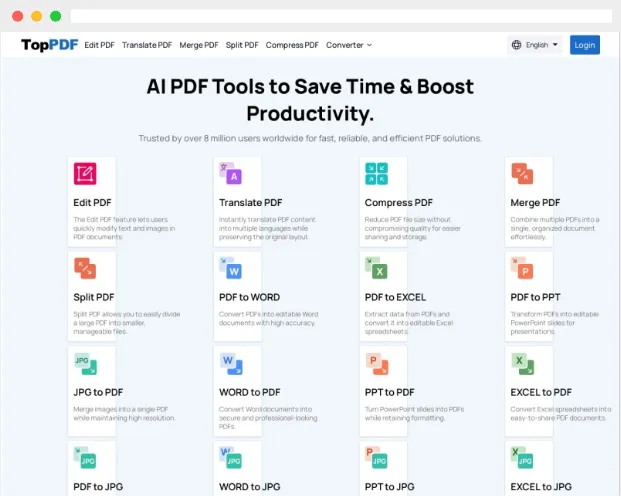Open Split PDF in the navigation bar
This screenshot has height=496, width=621.
[x=242, y=45]
